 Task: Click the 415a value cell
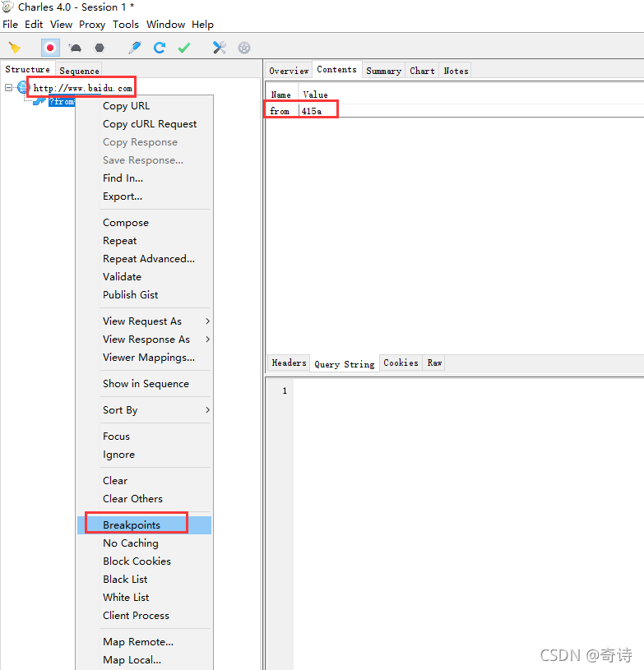tap(312, 111)
